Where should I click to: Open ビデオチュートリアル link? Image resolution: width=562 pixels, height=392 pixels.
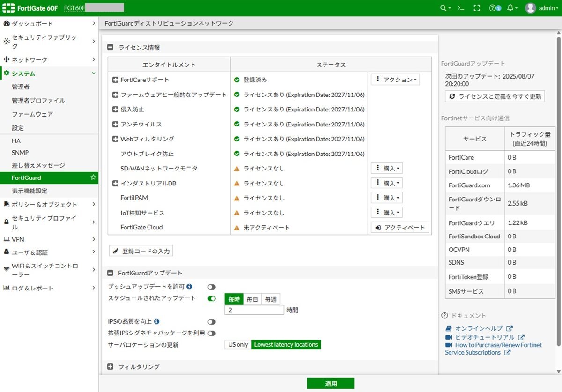point(485,337)
